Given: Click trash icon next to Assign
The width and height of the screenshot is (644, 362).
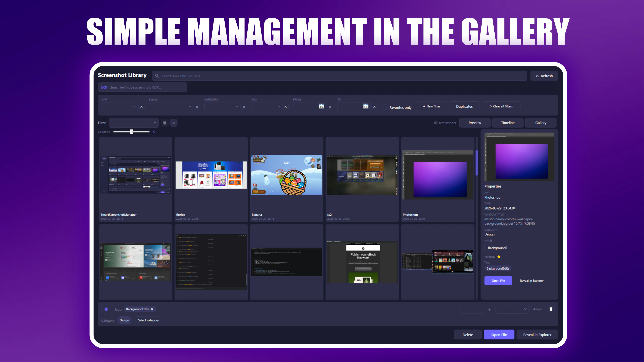Looking at the screenshot, I should (x=551, y=309).
